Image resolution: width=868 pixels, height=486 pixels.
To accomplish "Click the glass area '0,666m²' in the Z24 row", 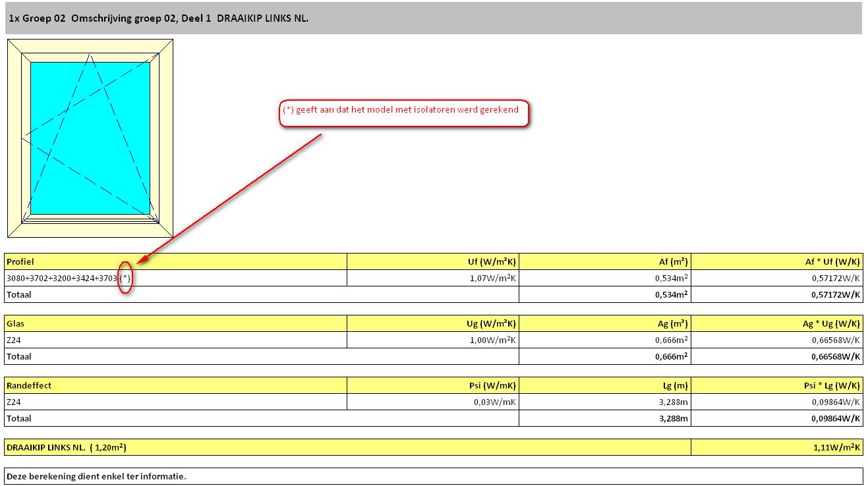I will [672, 340].
